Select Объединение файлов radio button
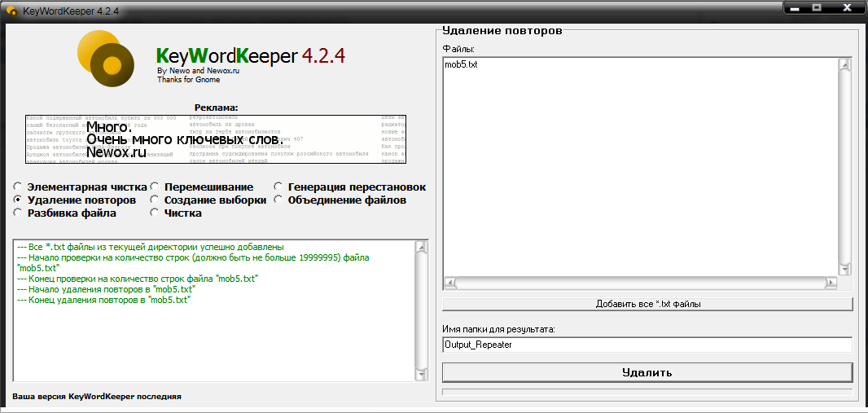The height and width of the screenshot is (413, 868). (278, 200)
